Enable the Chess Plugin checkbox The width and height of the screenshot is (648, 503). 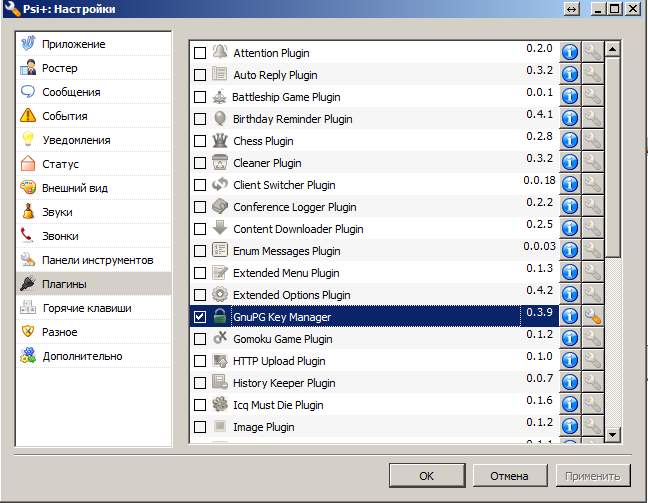pos(200,141)
